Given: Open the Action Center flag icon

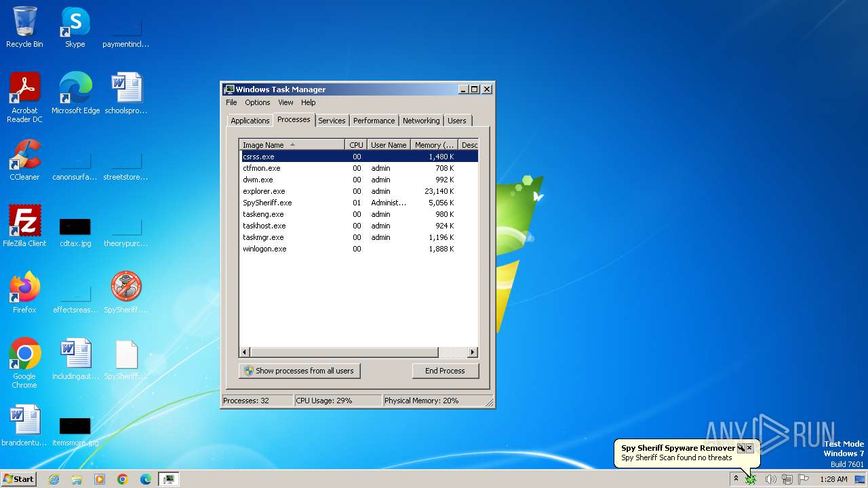Looking at the screenshot, I should point(804,479).
